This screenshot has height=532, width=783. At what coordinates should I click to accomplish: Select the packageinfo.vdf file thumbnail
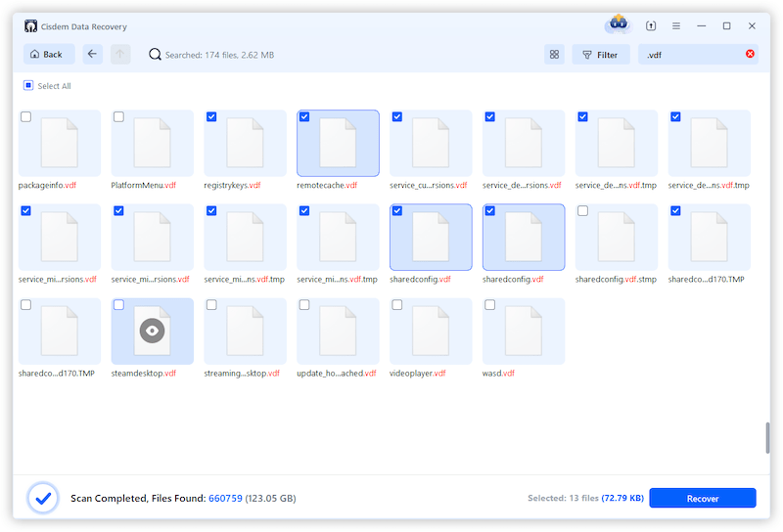coord(60,143)
